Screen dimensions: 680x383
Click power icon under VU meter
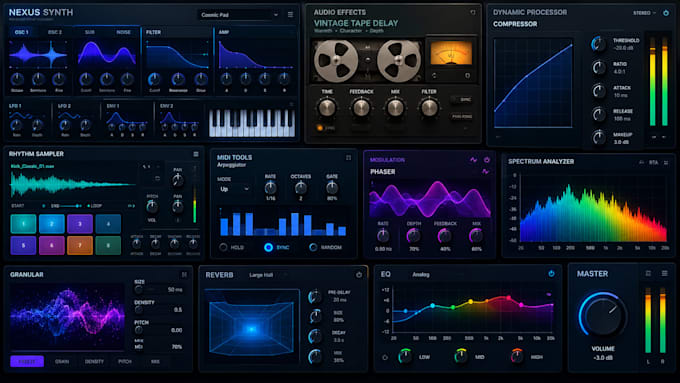[468, 75]
